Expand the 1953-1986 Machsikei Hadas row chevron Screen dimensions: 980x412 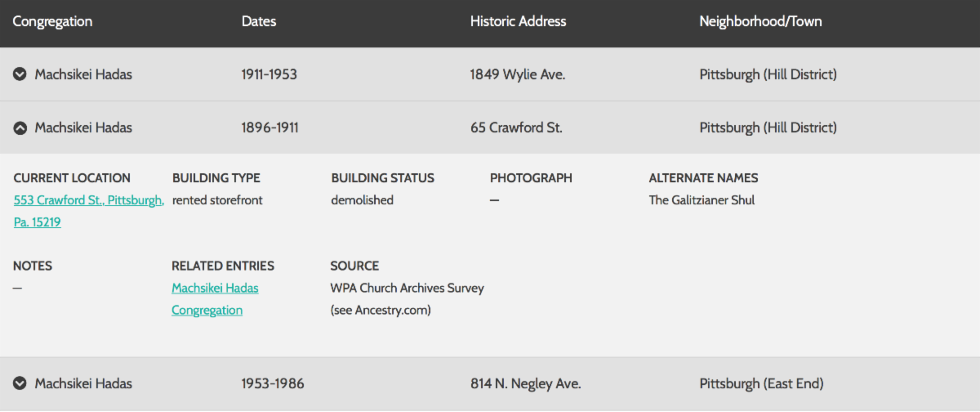[20, 383]
